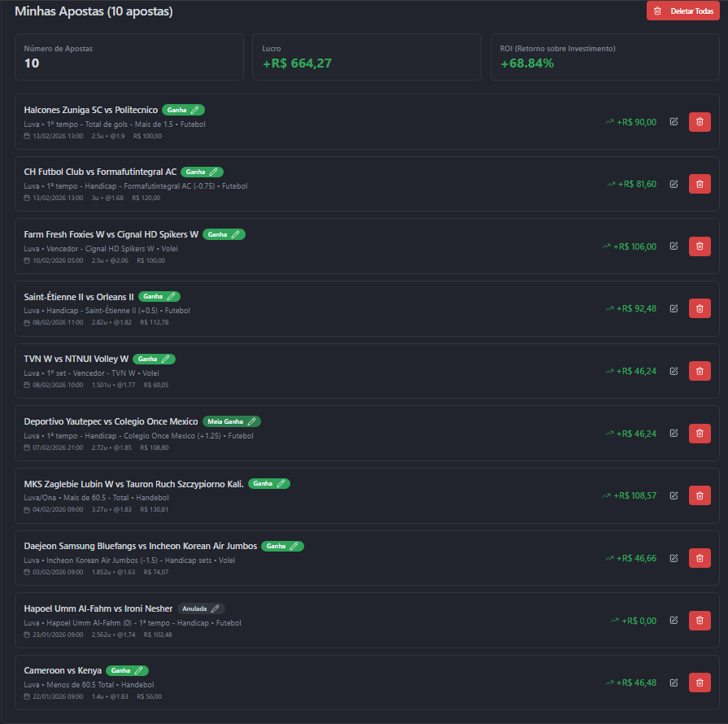Viewport: 728px width, 724px height.
Task: Edit the TVN W vs NTNUI Volley W bet
Action: (674, 371)
